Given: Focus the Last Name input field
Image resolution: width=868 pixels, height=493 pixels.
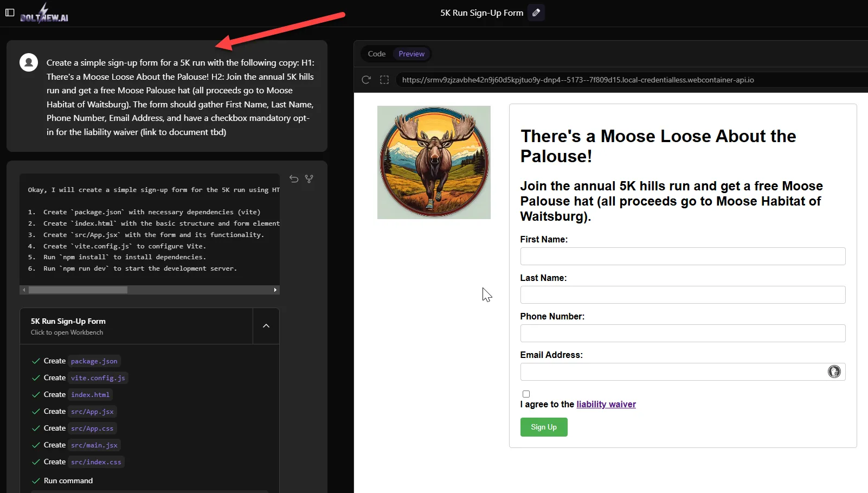Looking at the screenshot, I should (x=683, y=295).
